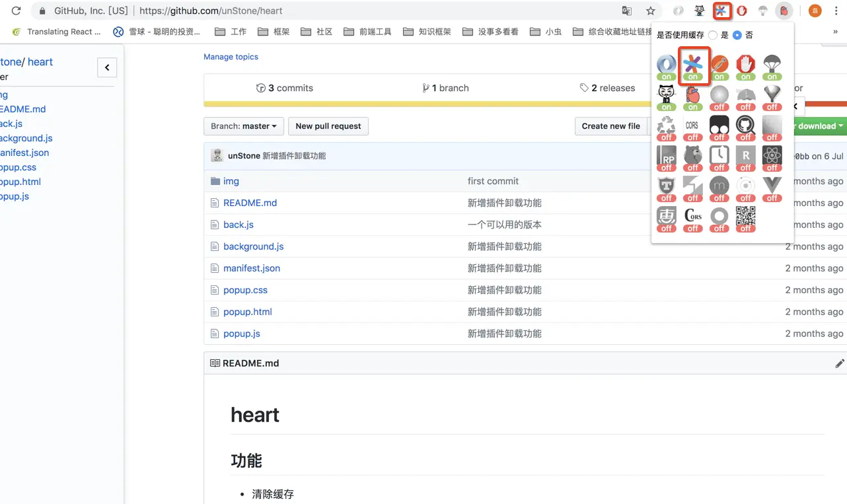Click Manage topics link
Viewport: 847px width, 504px height.
[231, 57]
